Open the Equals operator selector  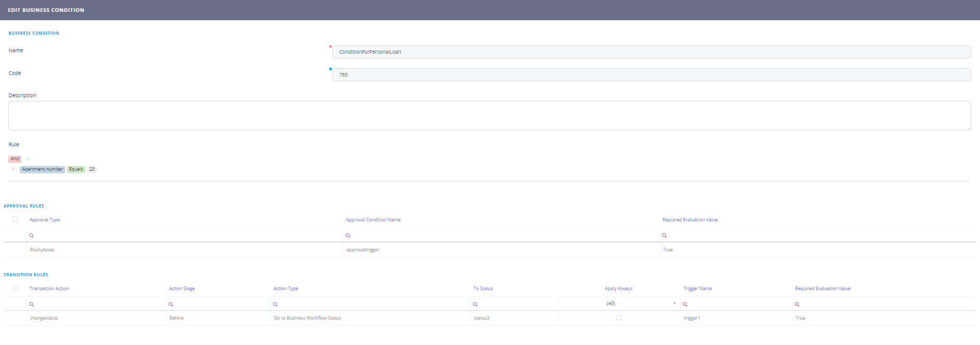[76, 169]
